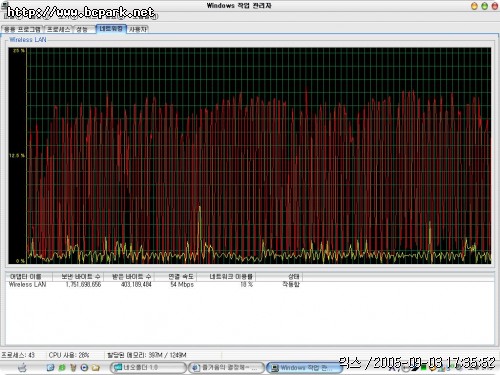Click the Apple-style start icon in taskbar
Image resolution: width=500 pixels, height=375 pixels.
tap(22, 368)
